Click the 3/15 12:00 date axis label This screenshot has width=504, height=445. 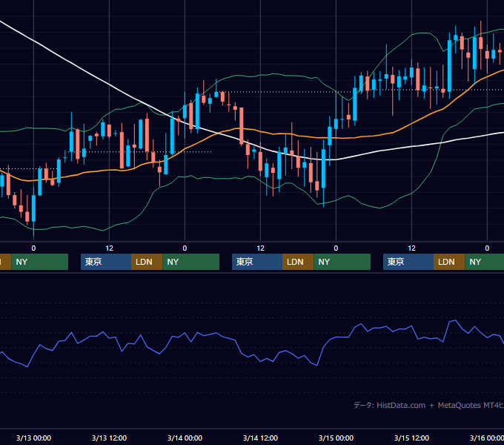[x=412, y=438]
